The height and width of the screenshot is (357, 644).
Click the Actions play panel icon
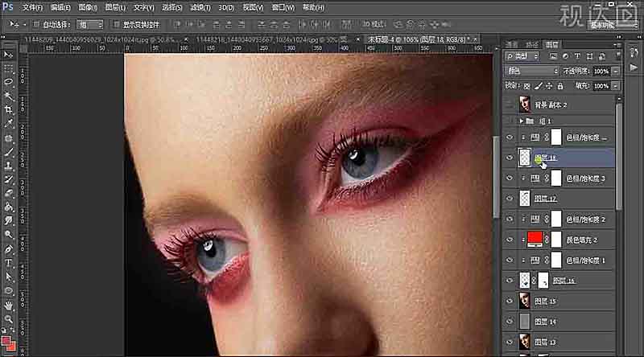coord(634,68)
